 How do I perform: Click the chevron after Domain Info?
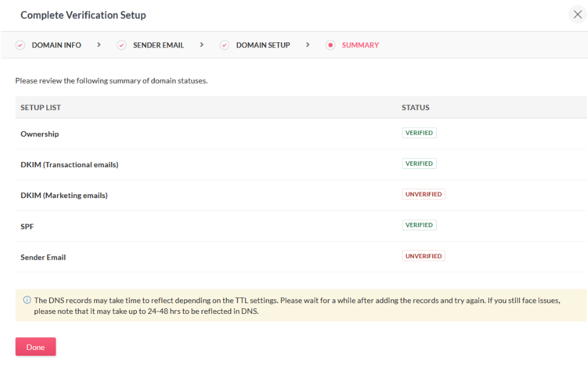point(99,45)
